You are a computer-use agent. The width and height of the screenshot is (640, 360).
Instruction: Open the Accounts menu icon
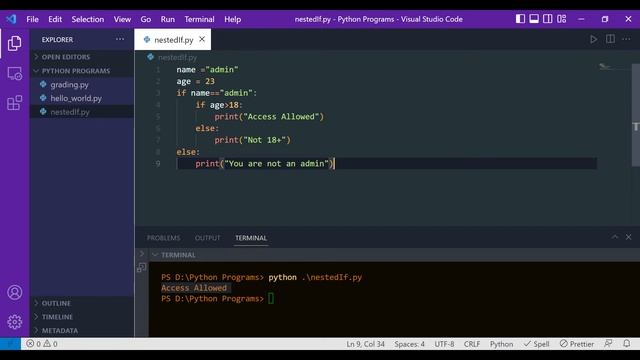click(x=15, y=292)
